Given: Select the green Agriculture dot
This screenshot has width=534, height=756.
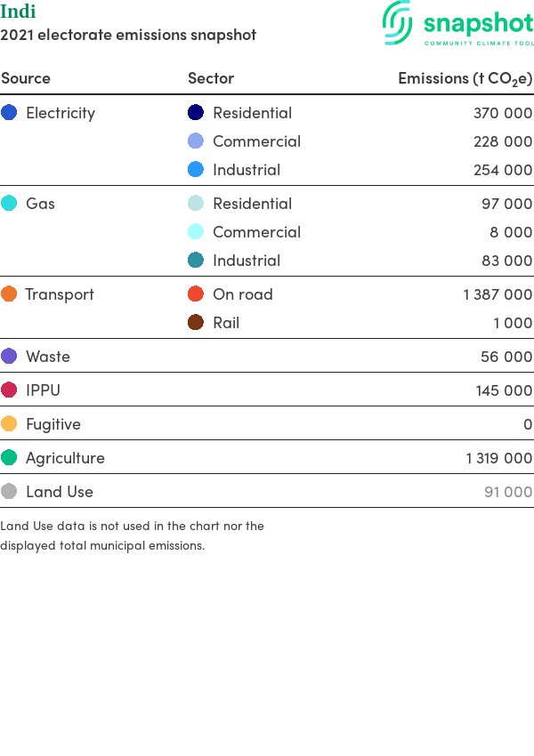Looking at the screenshot, I should [9, 457].
